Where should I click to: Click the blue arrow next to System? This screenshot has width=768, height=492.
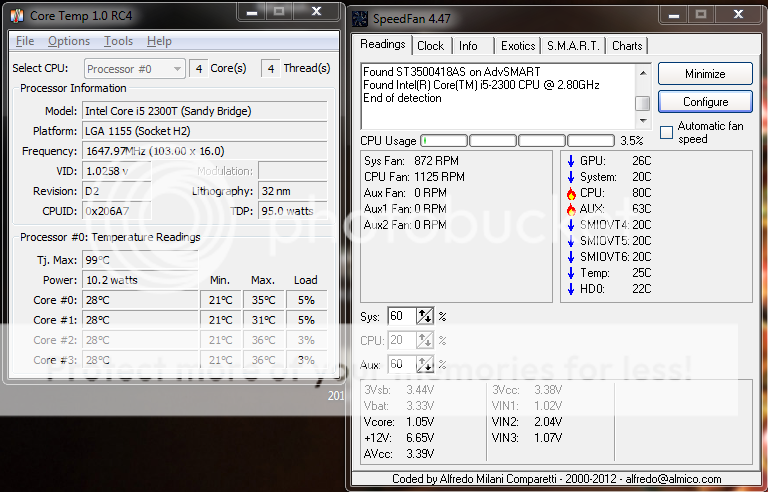[x=571, y=177]
